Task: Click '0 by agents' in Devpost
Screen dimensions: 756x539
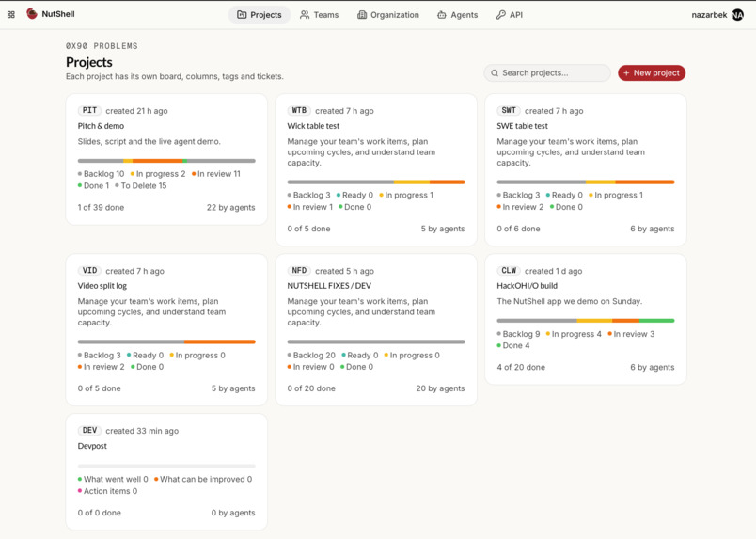Action: (x=233, y=513)
